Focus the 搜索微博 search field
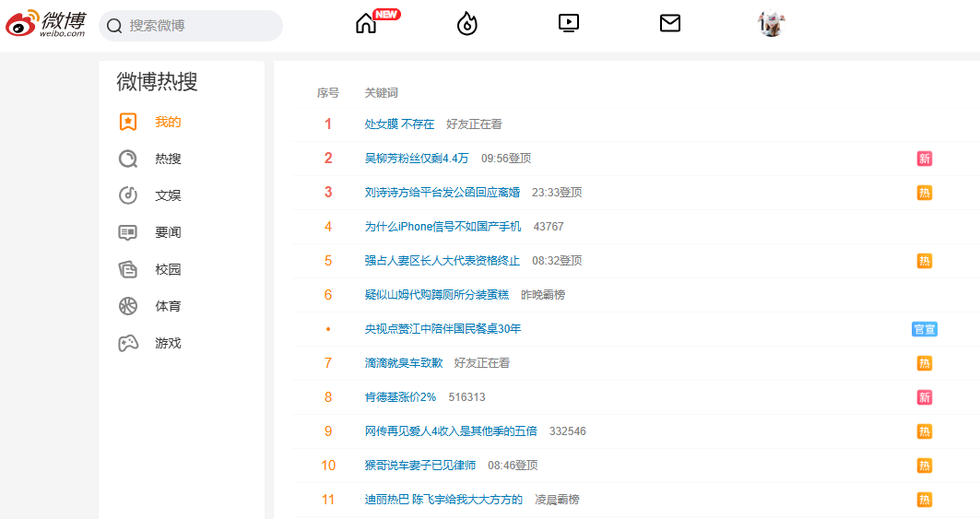 pos(191,26)
